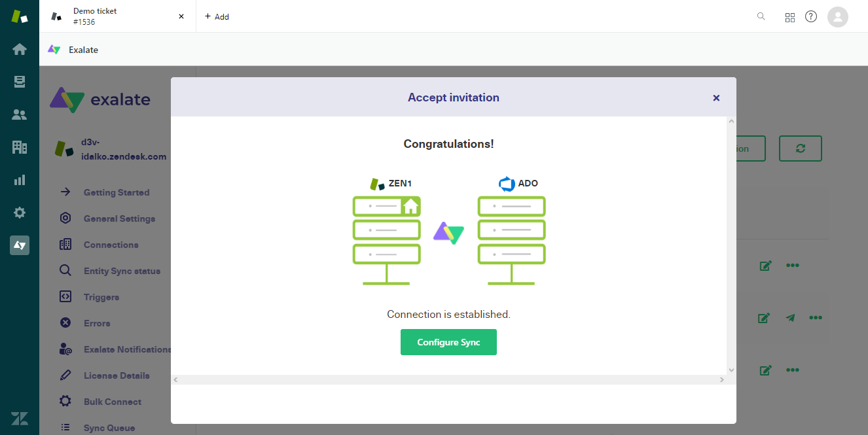868x435 pixels.
Task: Click the dialog vertical scrollbar down arrow
Action: point(731,370)
